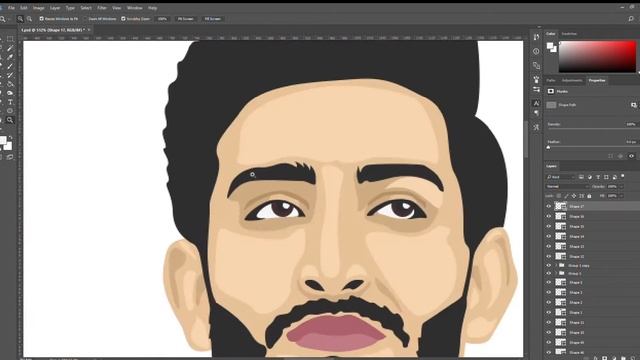Select the Shape 13 layer row
The image size is (640, 360).
point(592,247)
